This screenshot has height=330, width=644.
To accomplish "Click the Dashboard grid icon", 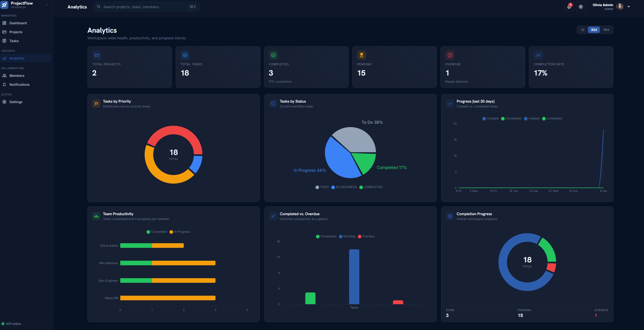I will pyautogui.click(x=4, y=23).
